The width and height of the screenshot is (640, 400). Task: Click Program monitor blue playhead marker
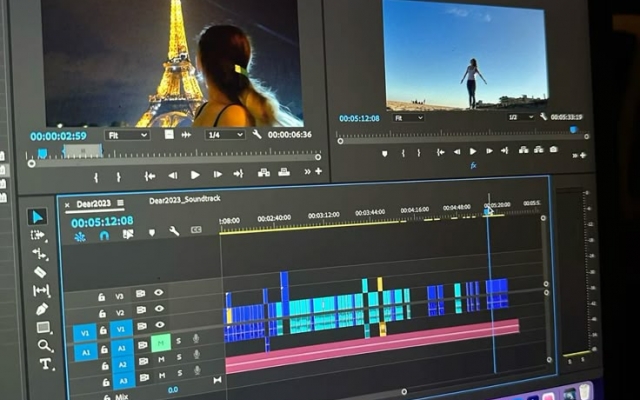pyautogui.click(x=573, y=129)
